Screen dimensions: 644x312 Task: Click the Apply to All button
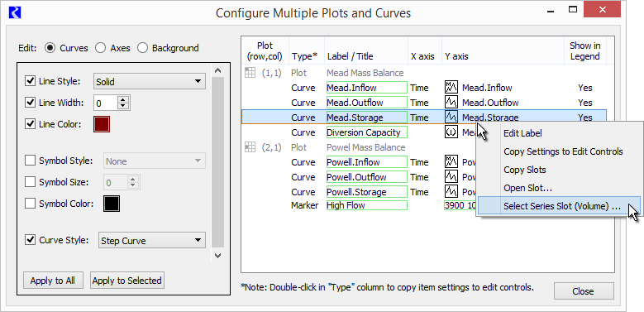coord(53,281)
